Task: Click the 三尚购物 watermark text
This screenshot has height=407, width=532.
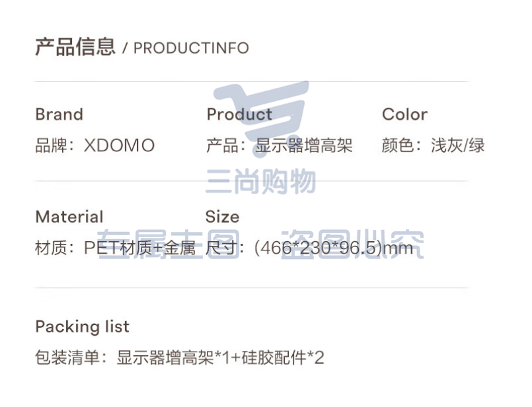Action: [x=261, y=181]
